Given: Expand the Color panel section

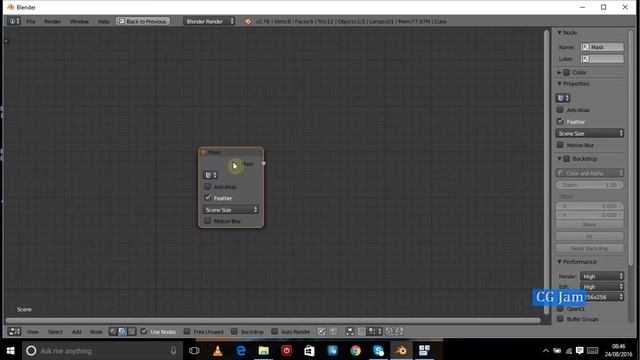Looking at the screenshot, I should point(560,72).
